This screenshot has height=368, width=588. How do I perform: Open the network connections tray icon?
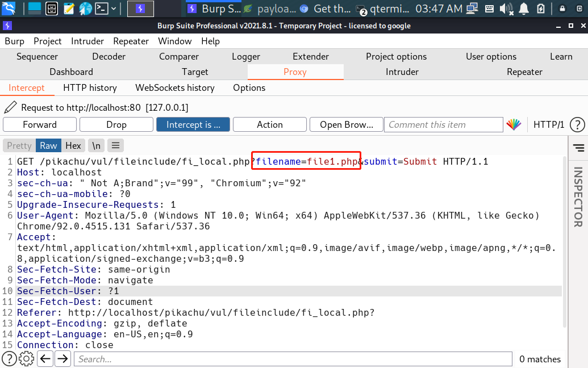point(472,9)
